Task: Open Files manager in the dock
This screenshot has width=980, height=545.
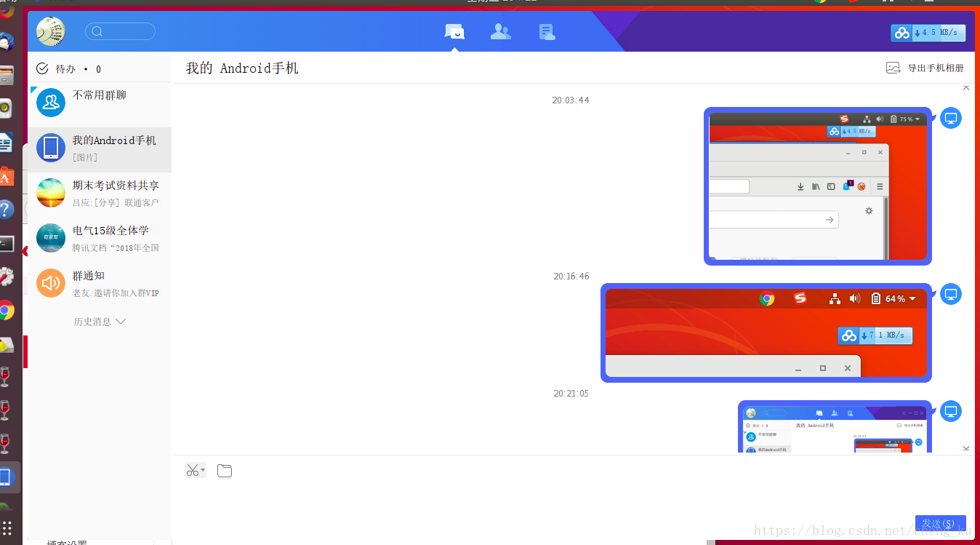Action: click(x=6, y=75)
